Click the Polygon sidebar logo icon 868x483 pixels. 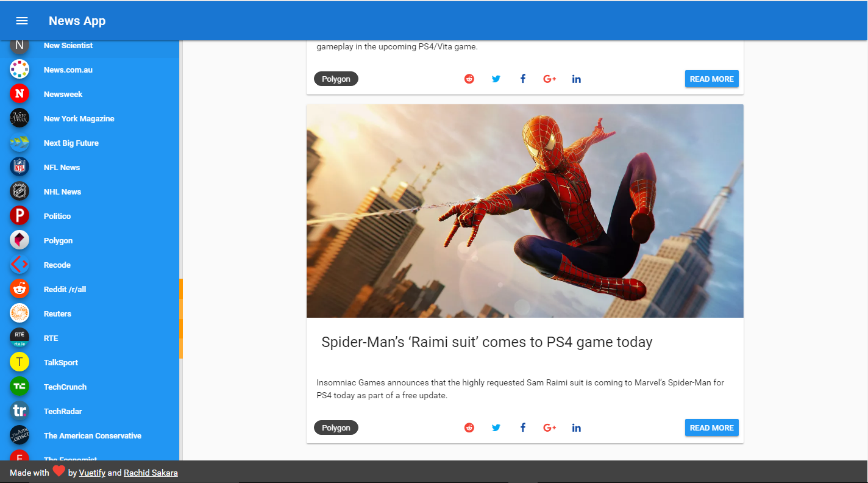[20, 240]
